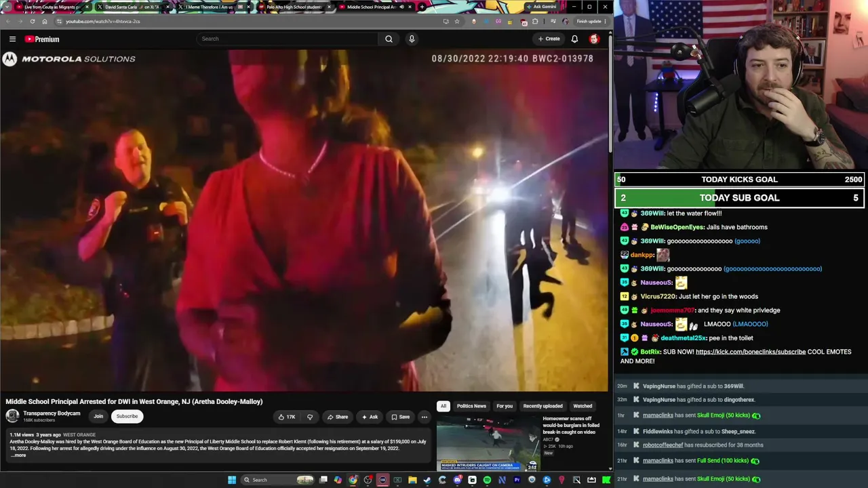The width and height of the screenshot is (868, 488).
Task: Select the For you filter chip
Action: [x=505, y=406]
